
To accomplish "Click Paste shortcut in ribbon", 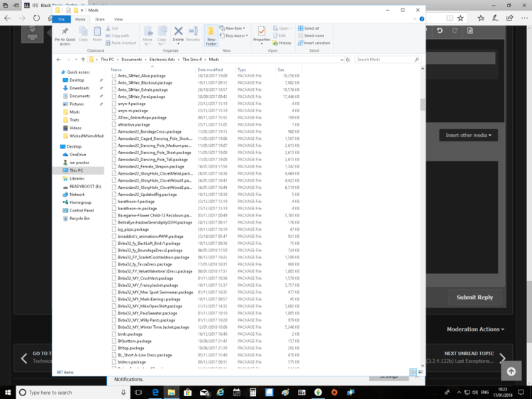I will (x=121, y=43).
